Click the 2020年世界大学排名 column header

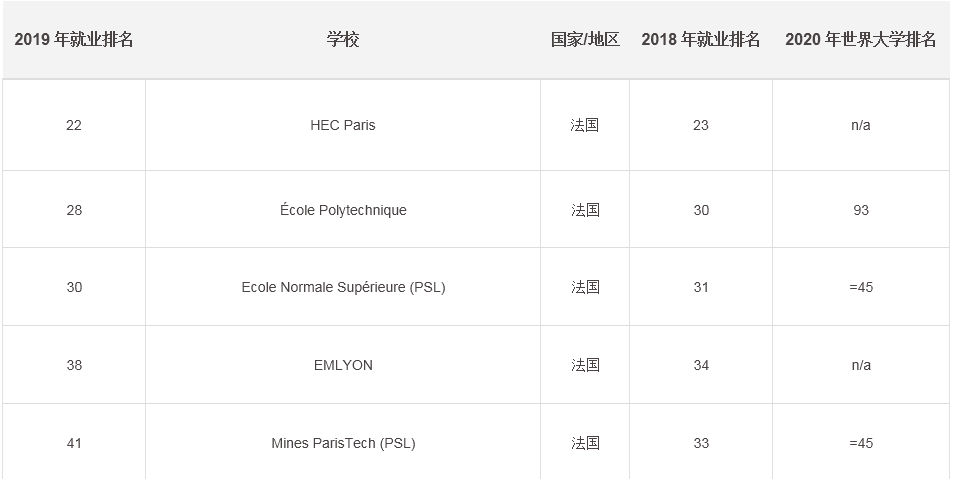pos(861,40)
